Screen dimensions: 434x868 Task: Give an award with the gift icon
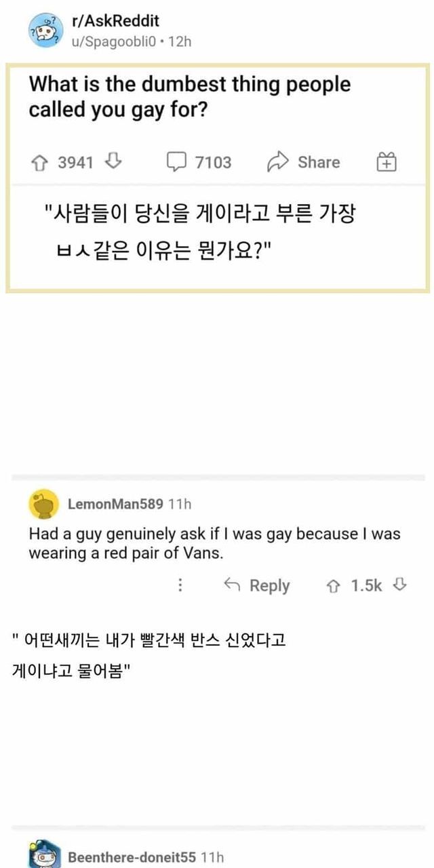[387, 162]
